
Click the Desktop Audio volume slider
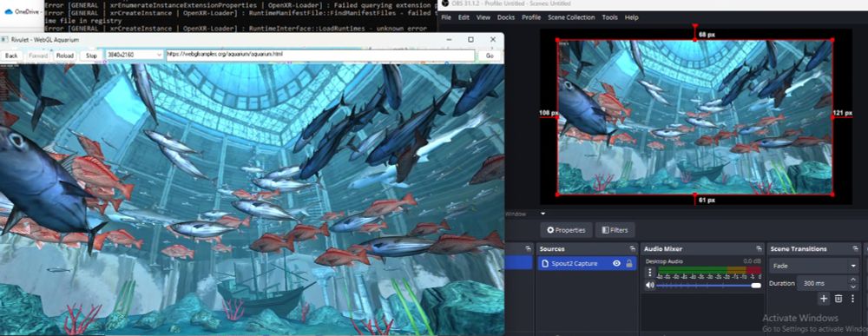(708, 286)
